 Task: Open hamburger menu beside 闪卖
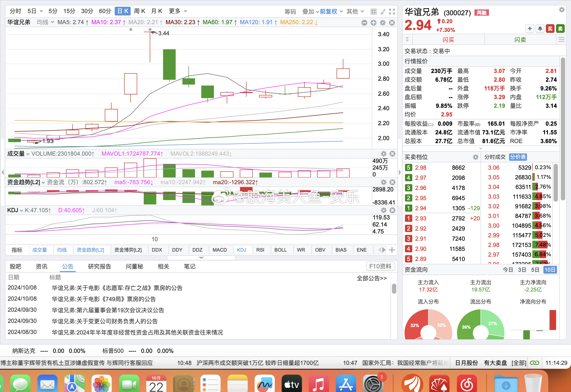(561, 40)
